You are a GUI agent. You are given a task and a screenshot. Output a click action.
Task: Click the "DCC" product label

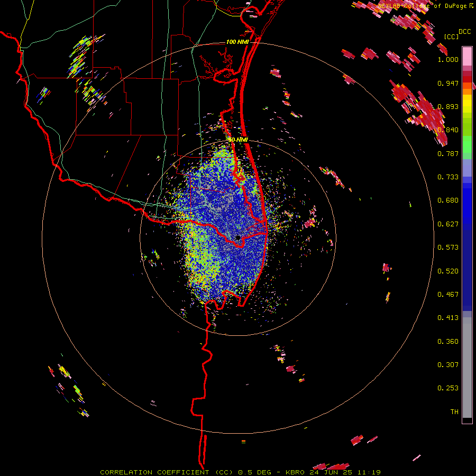[464, 31]
